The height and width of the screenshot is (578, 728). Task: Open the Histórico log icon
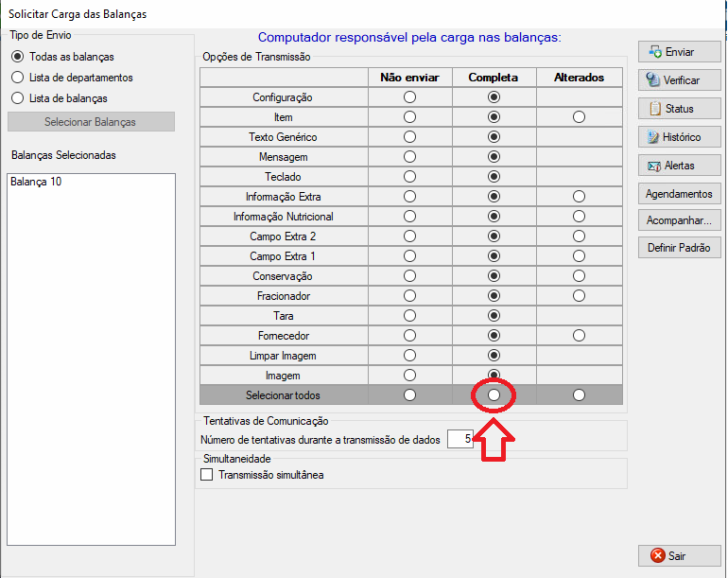point(652,137)
